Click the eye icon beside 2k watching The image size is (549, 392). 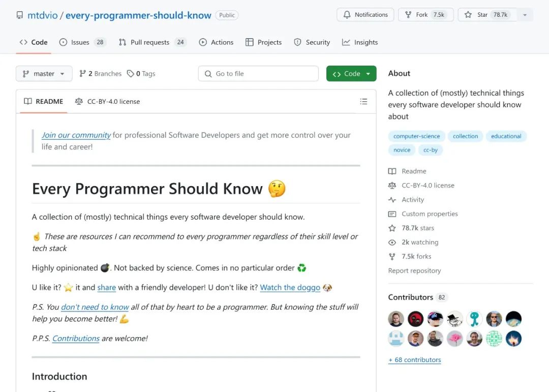[x=392, y=243]
